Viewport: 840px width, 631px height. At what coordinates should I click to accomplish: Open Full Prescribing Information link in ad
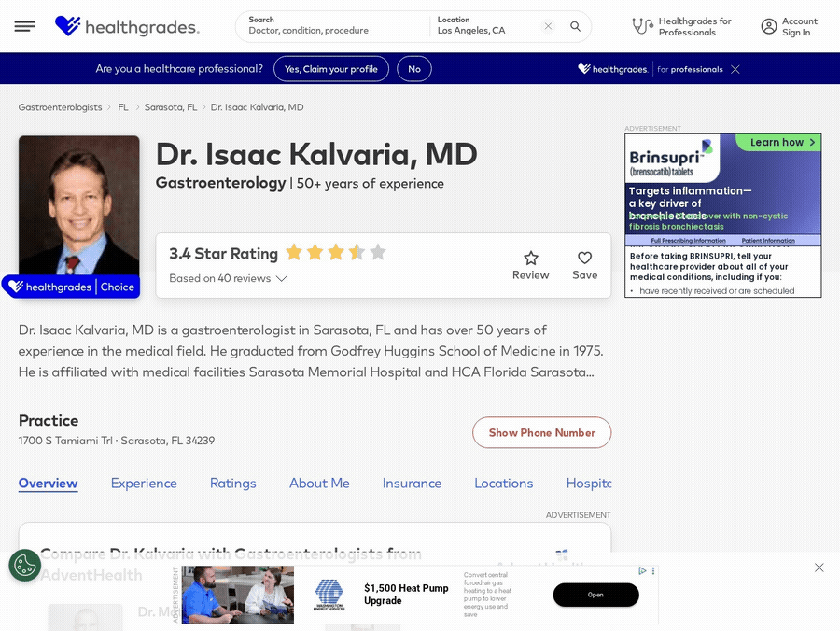(689, 241)
